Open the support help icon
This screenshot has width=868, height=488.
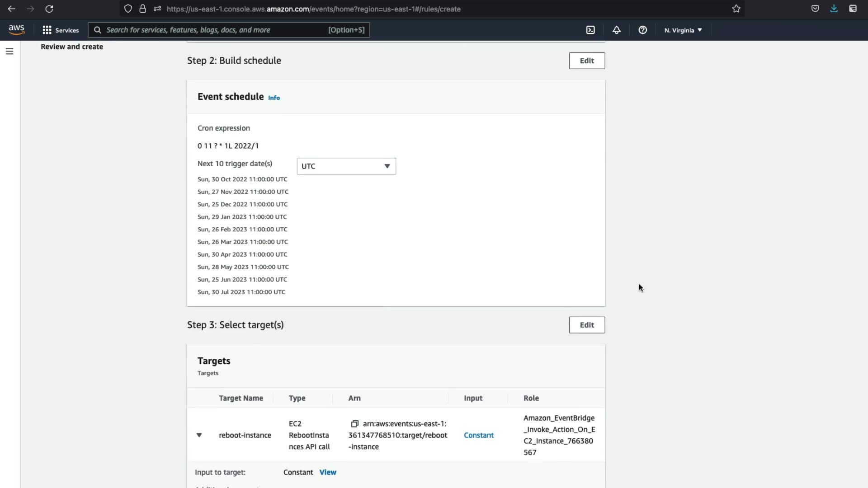[x=642, y=30]
